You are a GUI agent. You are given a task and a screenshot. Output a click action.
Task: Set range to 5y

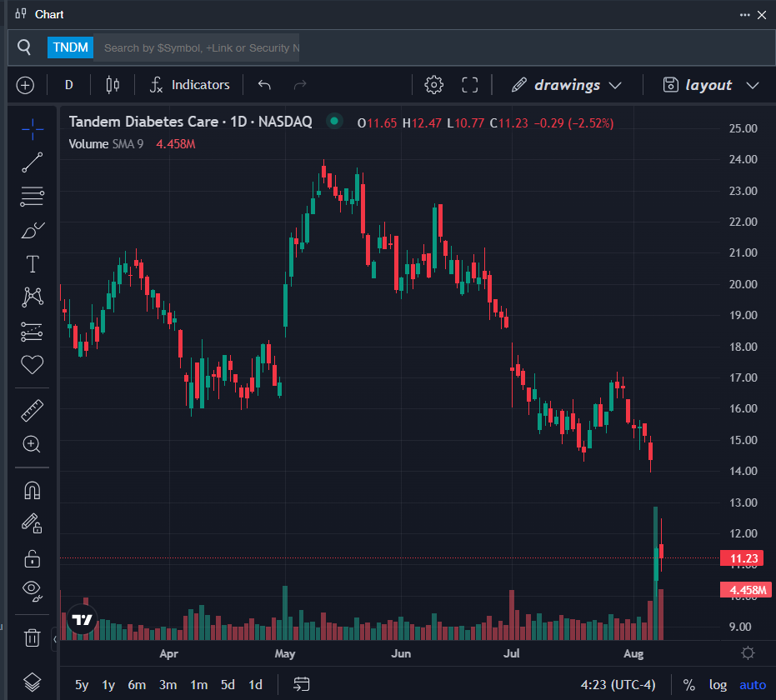coord(82,685)
